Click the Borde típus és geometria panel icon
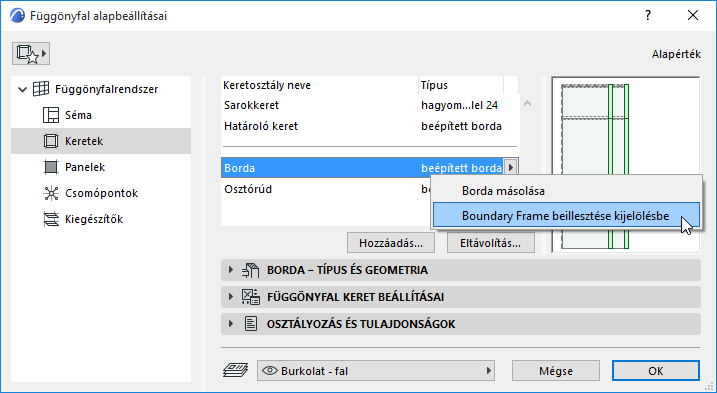The width and height of the screenshot is (717, 393). pyautogui.click(x=251, y=270)
